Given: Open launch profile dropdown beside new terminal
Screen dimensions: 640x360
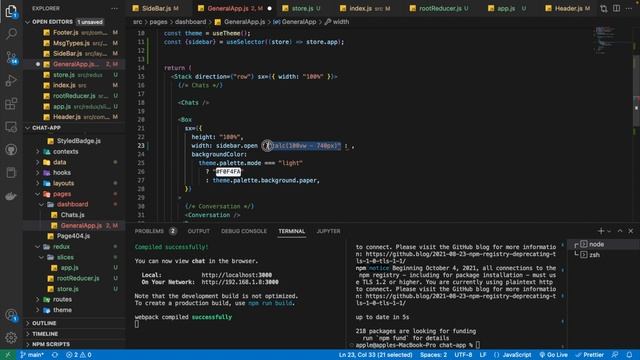Looking at the screenshot, I should pos(609,231).
